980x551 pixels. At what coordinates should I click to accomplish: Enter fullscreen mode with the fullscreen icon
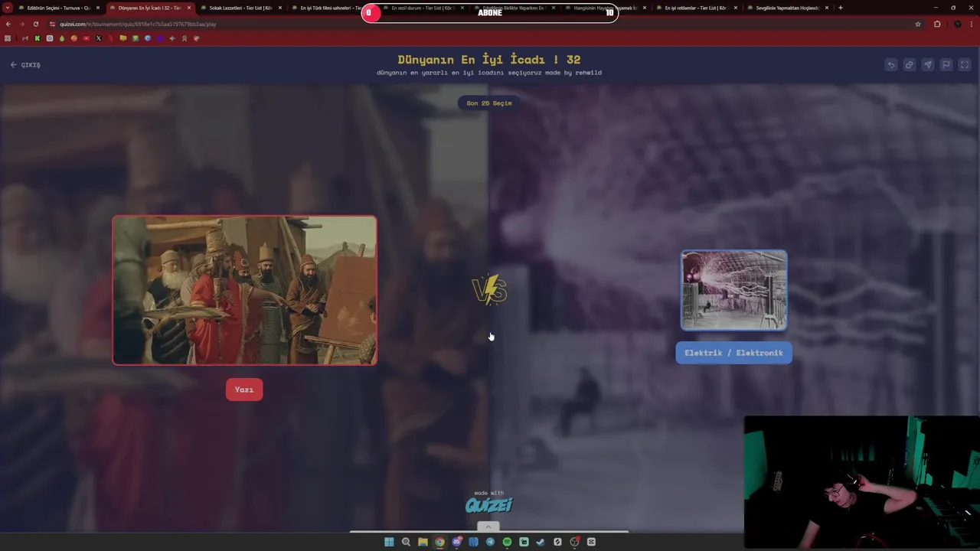click(x=965, y=65)
